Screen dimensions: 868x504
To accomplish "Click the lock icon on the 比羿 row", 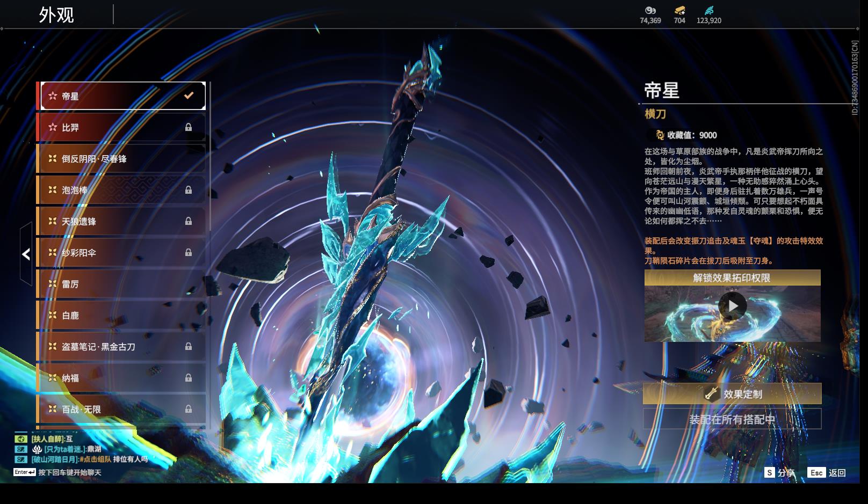I will pyautogui.click(x=189, y=127).
